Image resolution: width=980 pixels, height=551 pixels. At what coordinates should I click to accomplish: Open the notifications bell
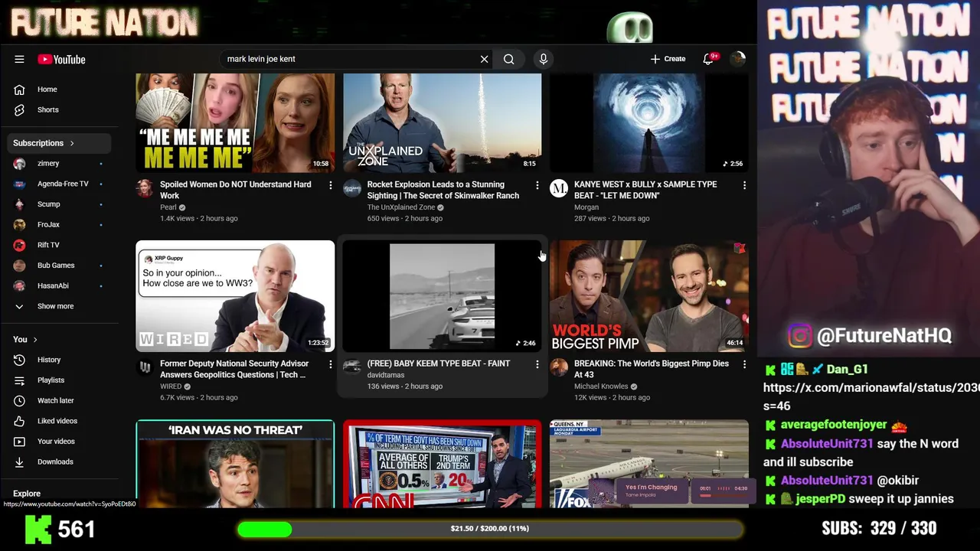click(708, 59)
